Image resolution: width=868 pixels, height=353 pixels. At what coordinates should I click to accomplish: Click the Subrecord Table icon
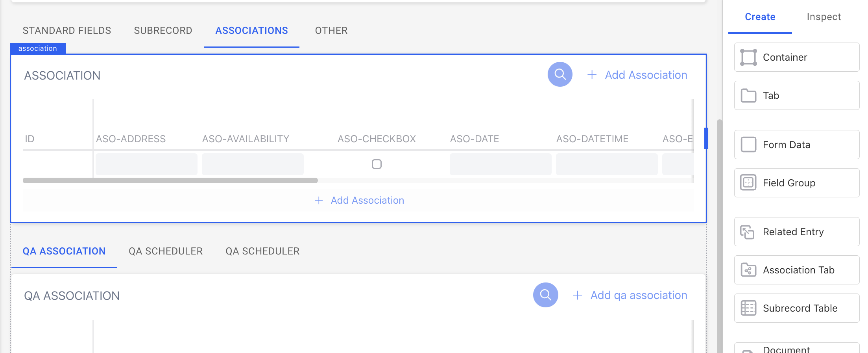748,308
